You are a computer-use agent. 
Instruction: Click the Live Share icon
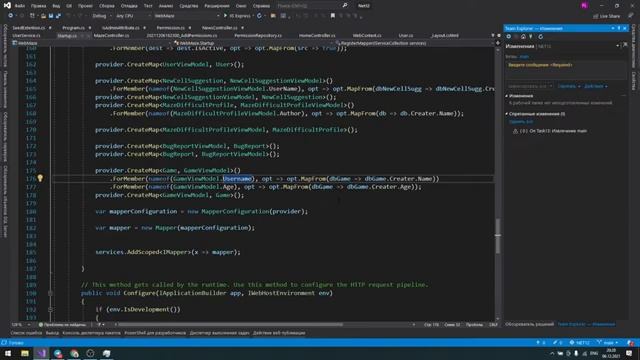pyautogui.click(x=606, y=16)
